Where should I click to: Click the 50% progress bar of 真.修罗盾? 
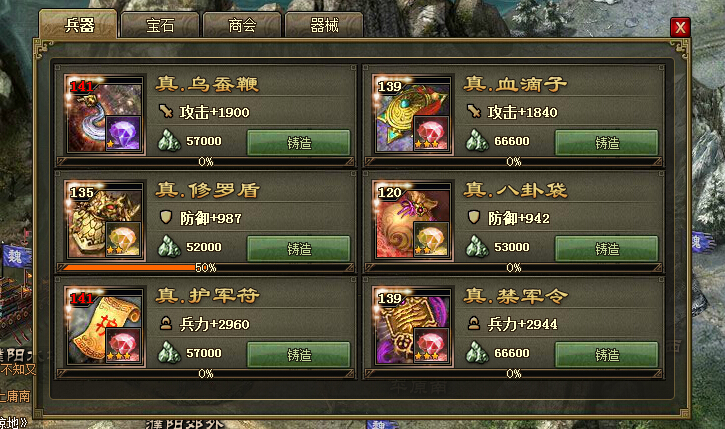(x=205, y=267)
